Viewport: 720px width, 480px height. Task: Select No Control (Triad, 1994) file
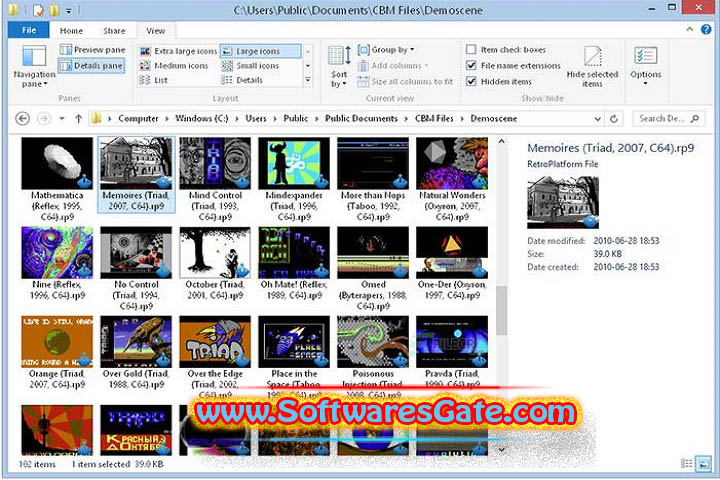pos(136,269)
